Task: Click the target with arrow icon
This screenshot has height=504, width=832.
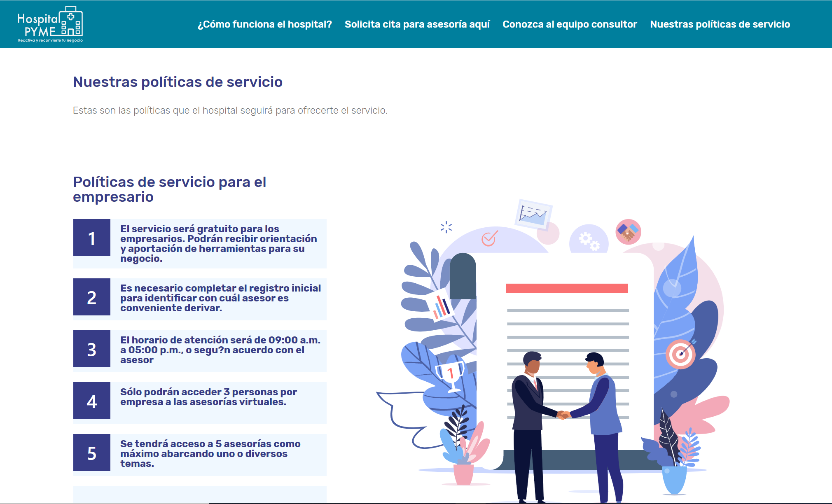Action: [x=681, y=354]
